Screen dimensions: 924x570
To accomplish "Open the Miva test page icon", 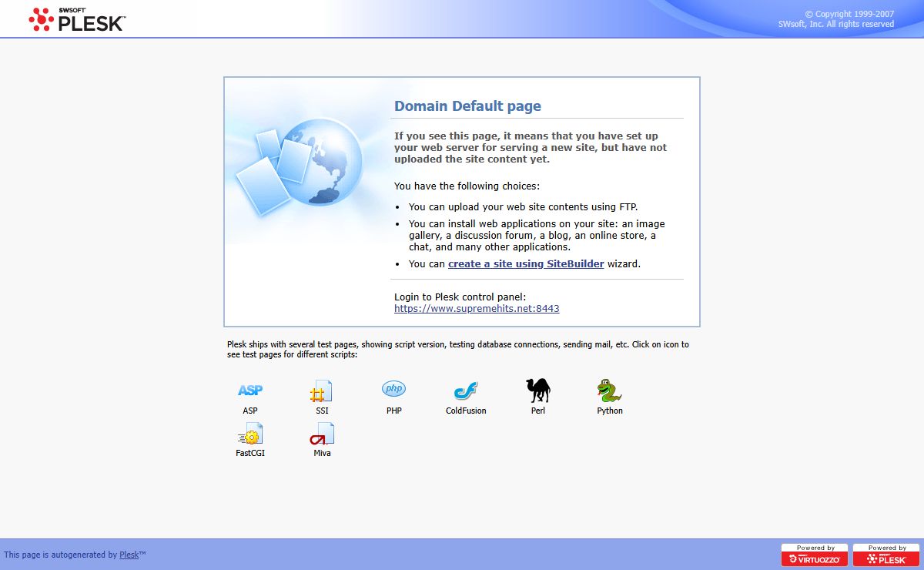I will tap(322, 434).
